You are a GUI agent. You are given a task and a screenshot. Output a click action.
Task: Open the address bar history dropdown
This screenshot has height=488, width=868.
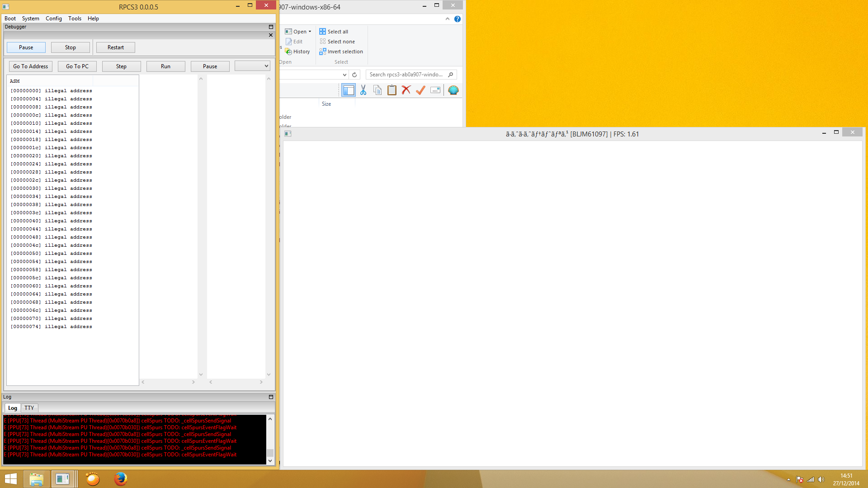[344, 75]
